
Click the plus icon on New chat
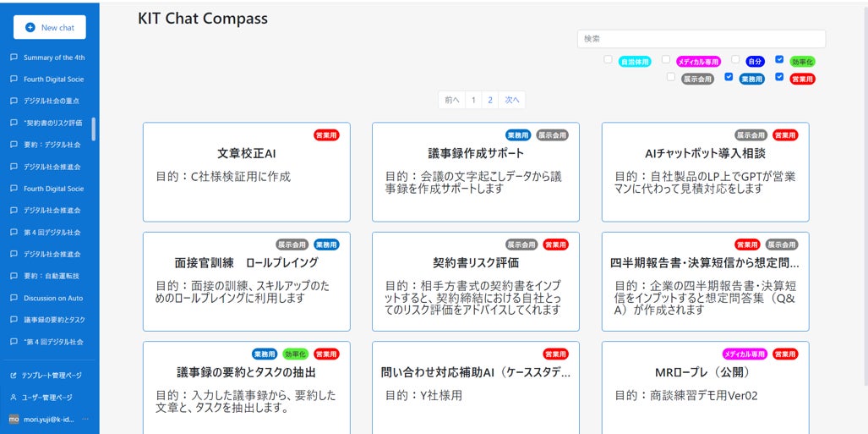[30, 27]
